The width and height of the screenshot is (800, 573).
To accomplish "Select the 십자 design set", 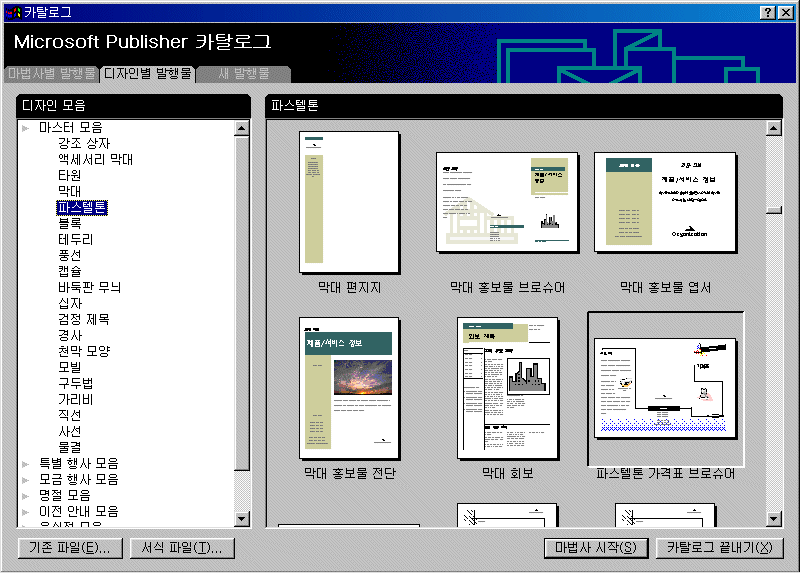I will [x=69, y=304].
